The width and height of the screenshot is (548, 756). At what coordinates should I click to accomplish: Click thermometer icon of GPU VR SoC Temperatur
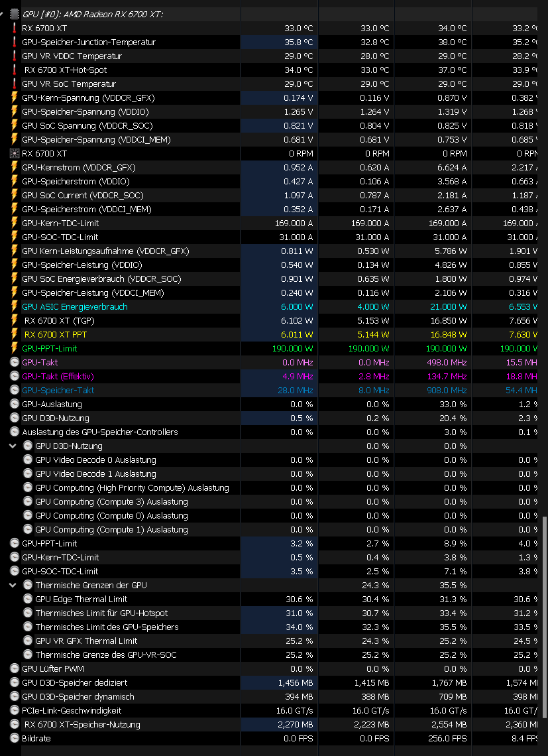click(x=15, y=84)
